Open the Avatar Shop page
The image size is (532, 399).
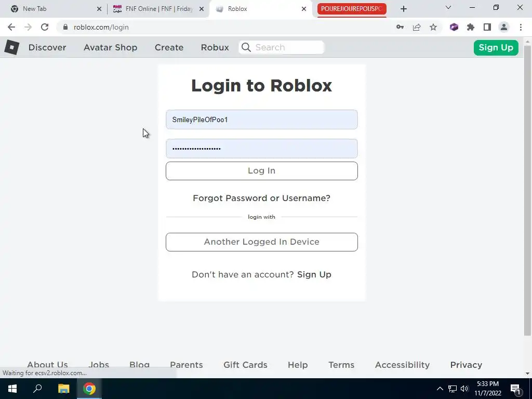click(110, 47)
